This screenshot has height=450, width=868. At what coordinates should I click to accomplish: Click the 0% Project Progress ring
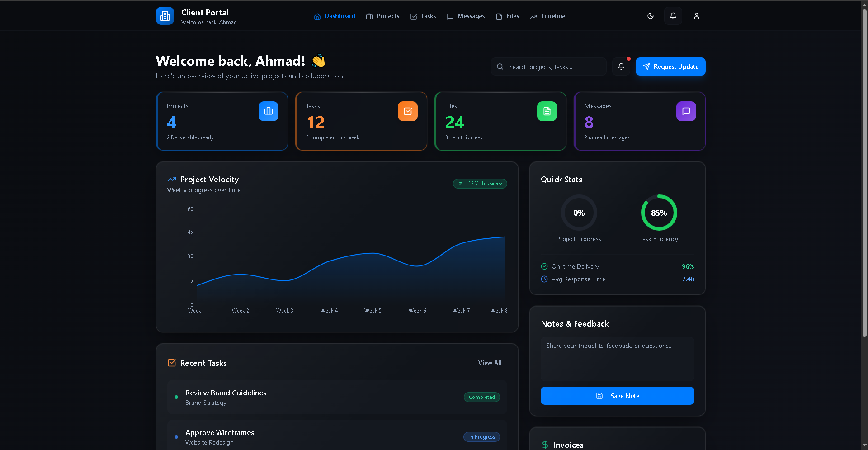coord(579,213)
